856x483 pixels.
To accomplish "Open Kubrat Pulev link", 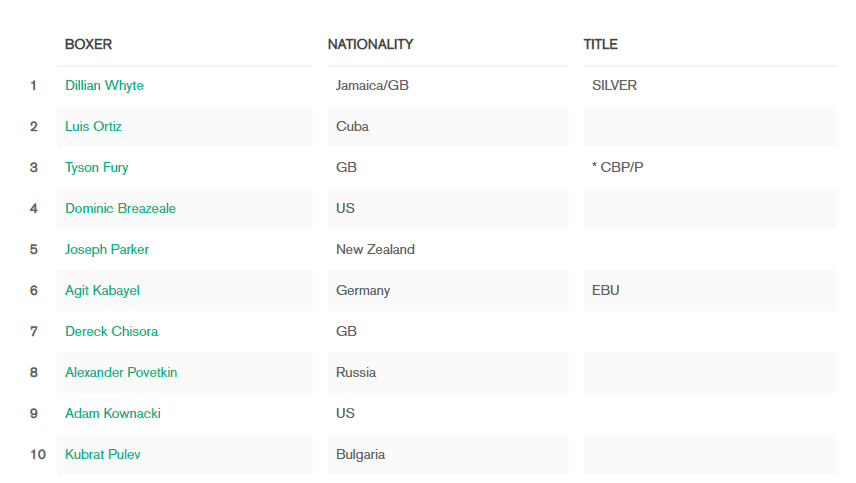I will coord(103,454).
